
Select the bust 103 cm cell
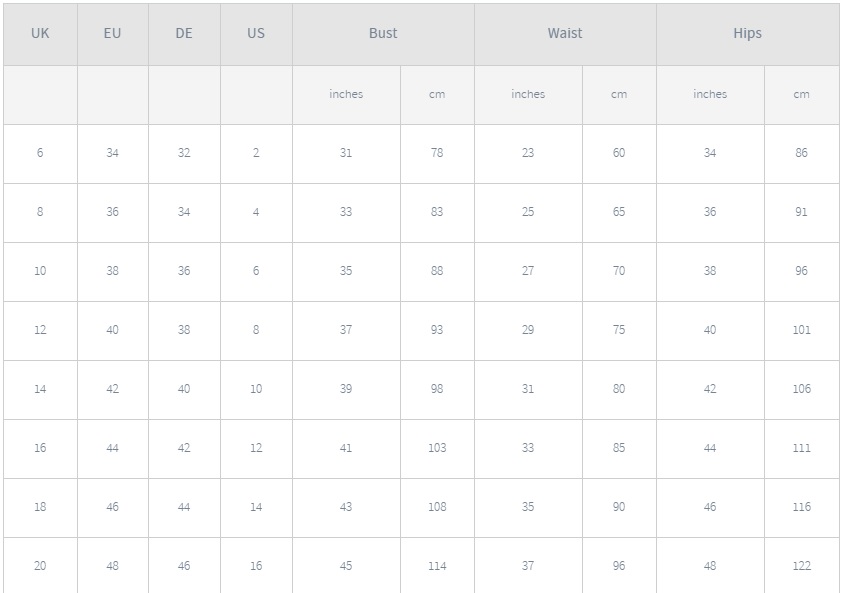pyautogui.click(x=437, y=449)
